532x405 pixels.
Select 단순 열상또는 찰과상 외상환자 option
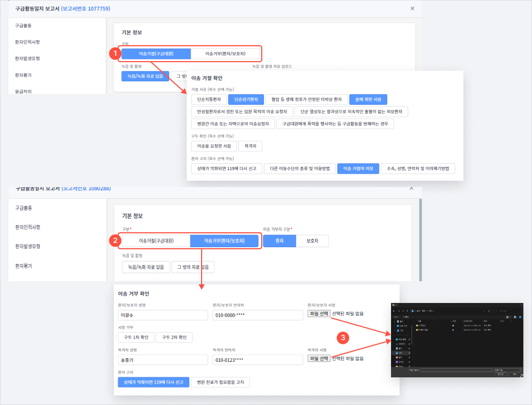[x=351, y=112]
